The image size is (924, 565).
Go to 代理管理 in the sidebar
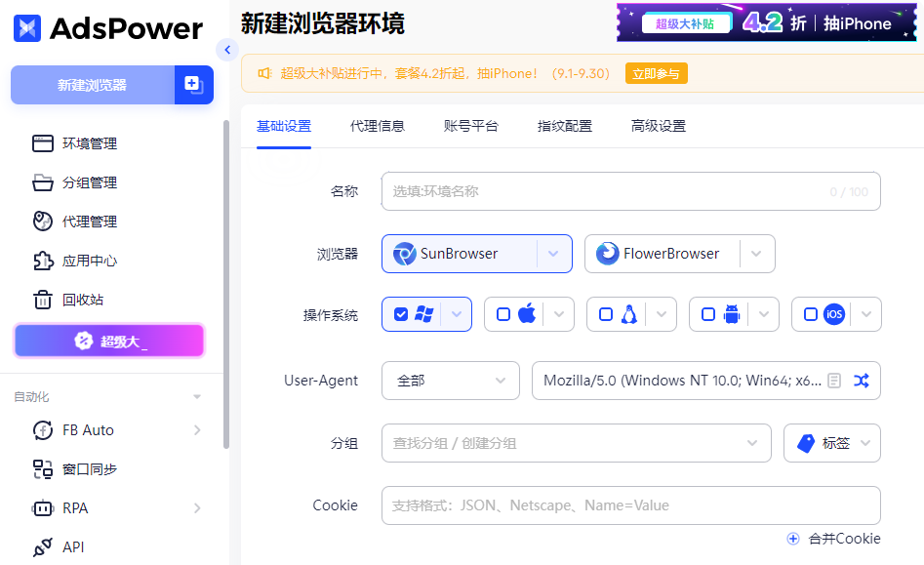(x=89, y=222)
